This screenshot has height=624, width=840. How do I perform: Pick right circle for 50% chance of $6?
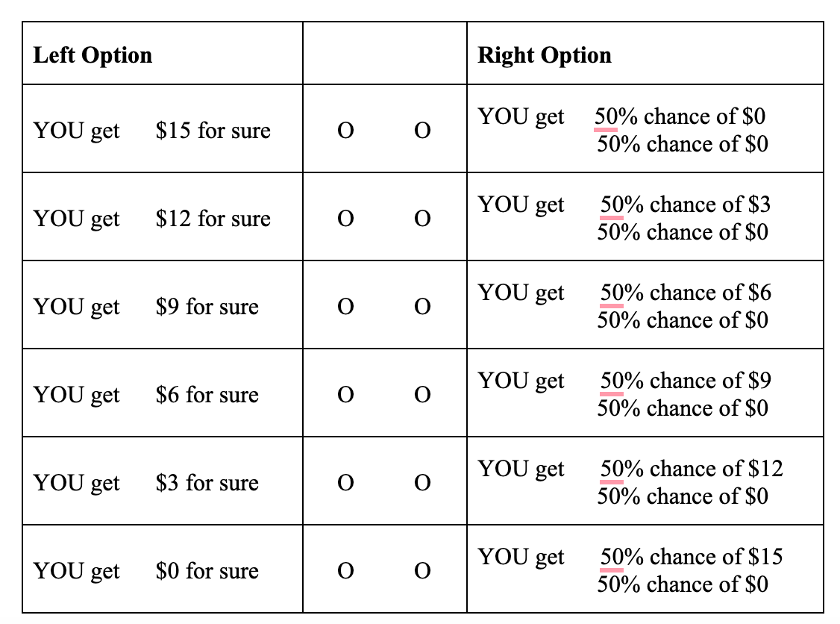[x=422, y=308]
